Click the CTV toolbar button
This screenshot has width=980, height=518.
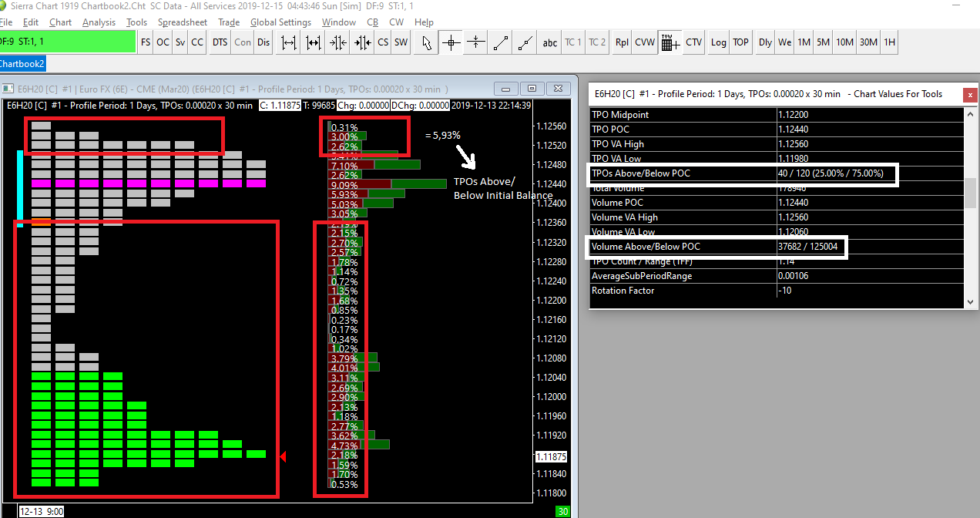(693, 42)
